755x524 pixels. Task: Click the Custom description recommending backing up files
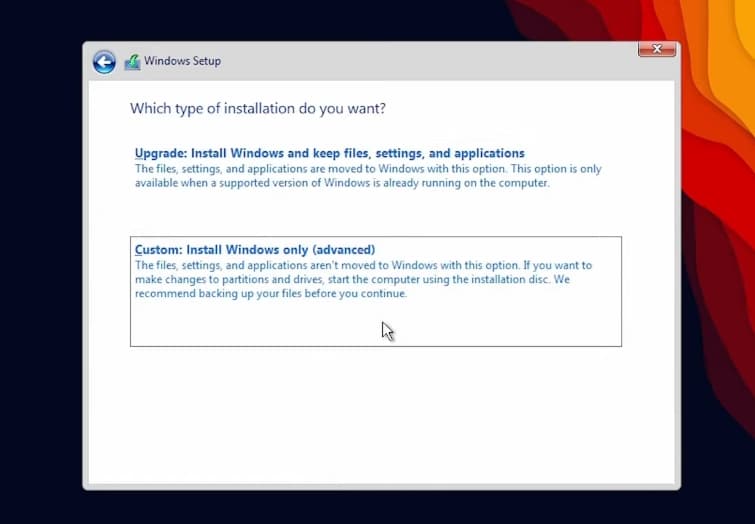tap(364, 279)
